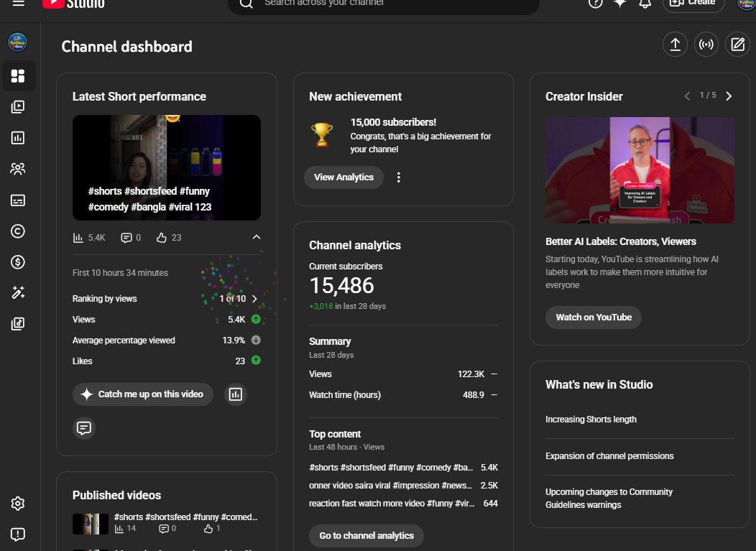Click Average percentage viewed 13.9% row

(x=166, y=341)
